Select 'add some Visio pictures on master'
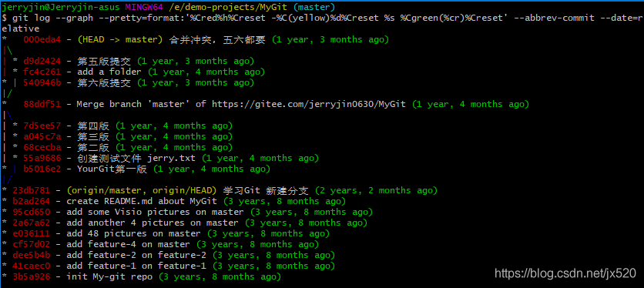Viewport: 644px width, 288px height. pyautogui.click(x=155, y=212)
